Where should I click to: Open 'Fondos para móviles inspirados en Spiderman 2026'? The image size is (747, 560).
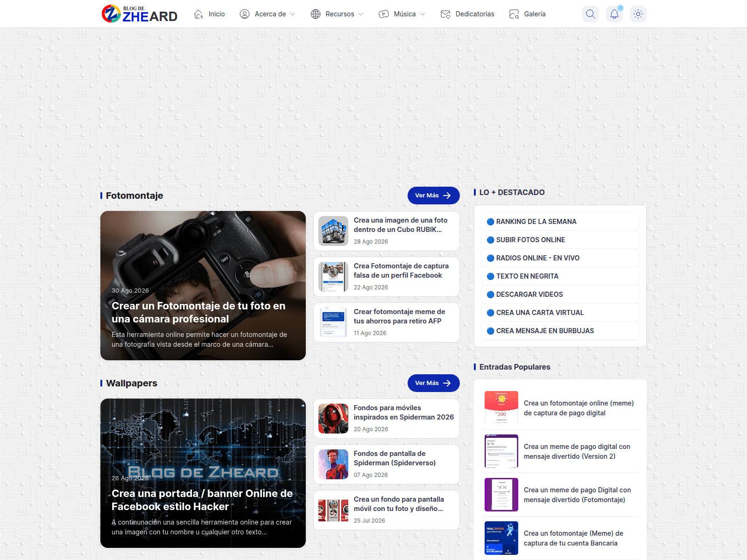pos(404,413)
